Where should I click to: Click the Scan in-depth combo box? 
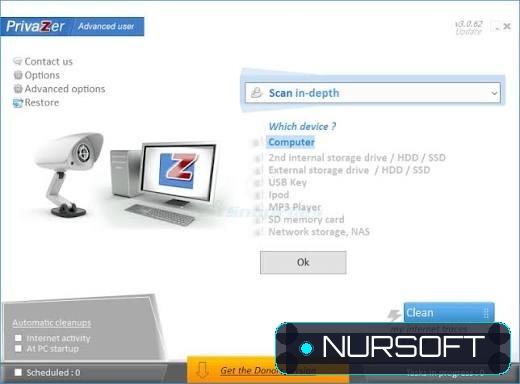point(373,93)
